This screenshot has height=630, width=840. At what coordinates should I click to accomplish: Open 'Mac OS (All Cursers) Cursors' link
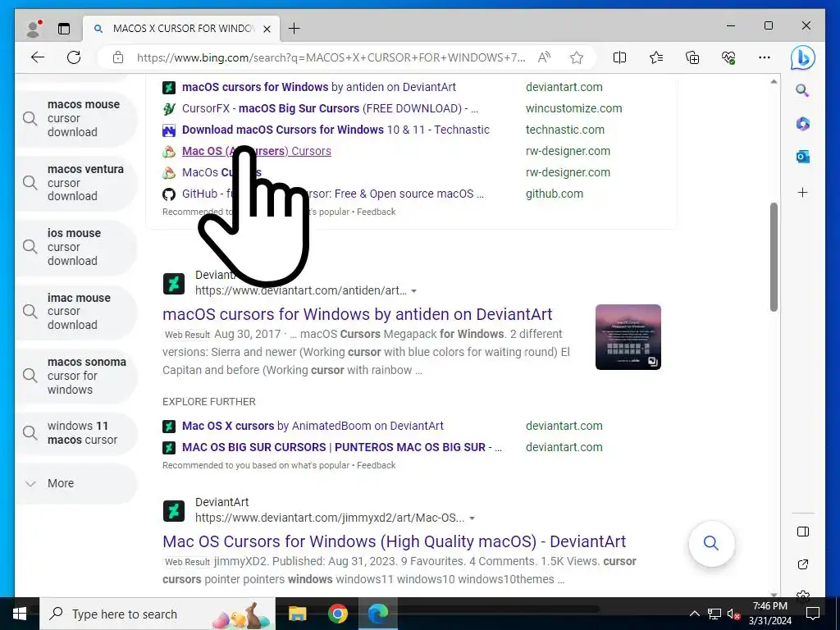point(257,151)
